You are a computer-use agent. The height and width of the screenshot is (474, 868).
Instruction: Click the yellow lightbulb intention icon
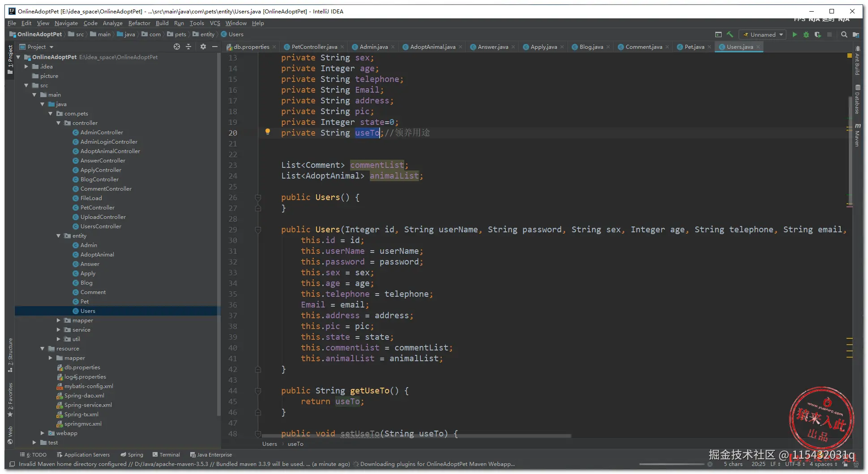(x=268, y=132)
